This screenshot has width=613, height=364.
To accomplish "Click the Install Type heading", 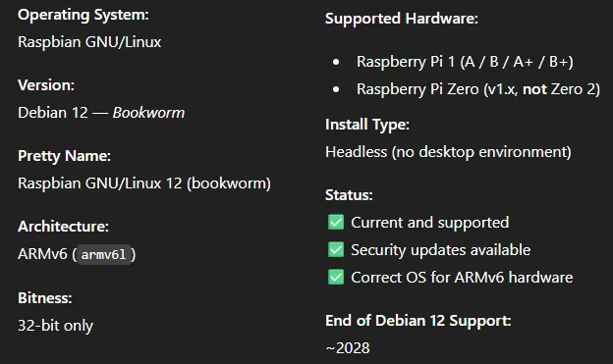I will (367, 125).
